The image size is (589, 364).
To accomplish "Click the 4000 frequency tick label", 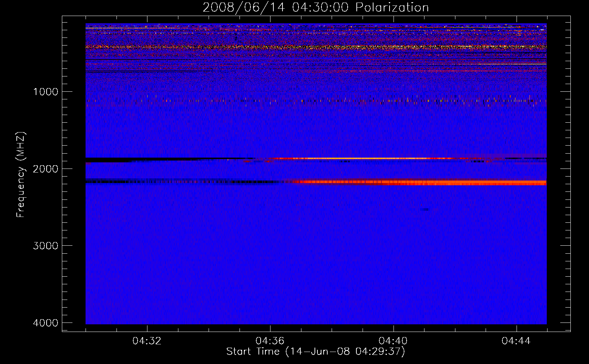I will click(x=46, y=323).
